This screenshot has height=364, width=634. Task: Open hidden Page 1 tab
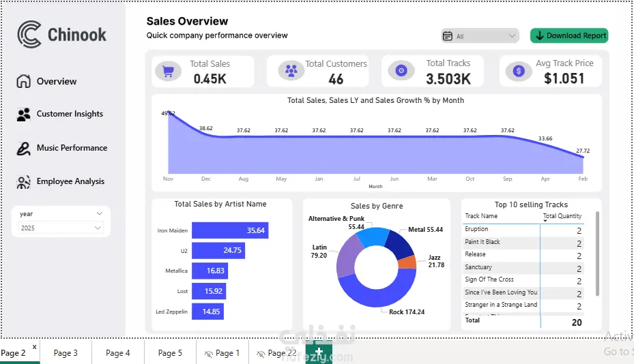(222, 352)
